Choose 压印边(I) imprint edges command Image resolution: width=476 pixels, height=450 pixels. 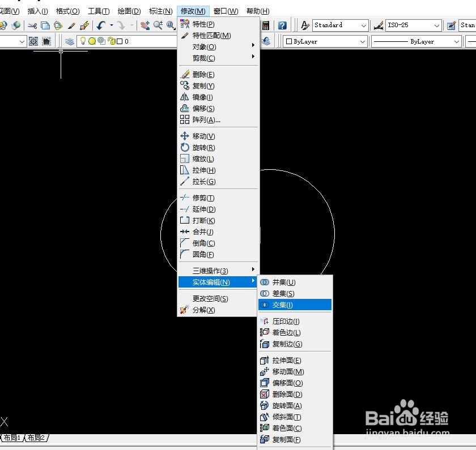click(295, 321)
